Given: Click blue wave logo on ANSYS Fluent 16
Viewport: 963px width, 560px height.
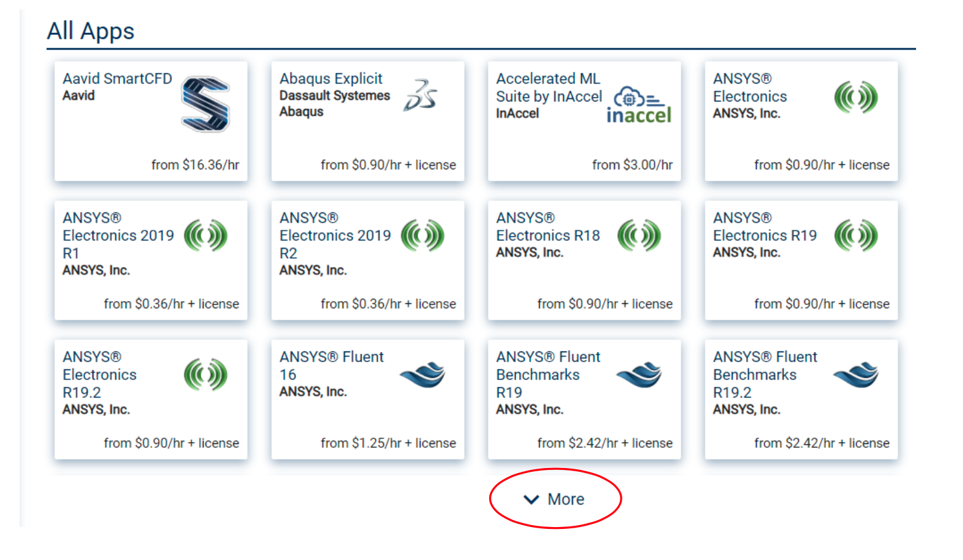Looking at the screenshot, I should tap(423, 374).
